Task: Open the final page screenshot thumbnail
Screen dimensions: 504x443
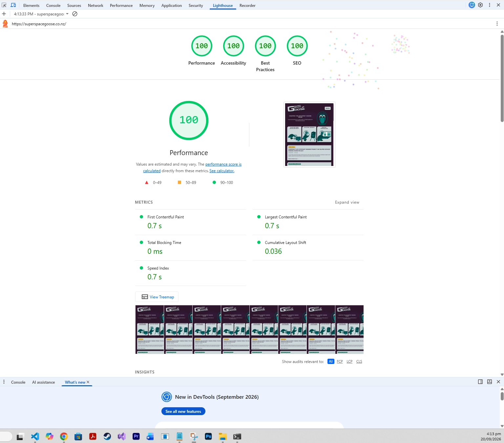Action: [x=309, y=134]
